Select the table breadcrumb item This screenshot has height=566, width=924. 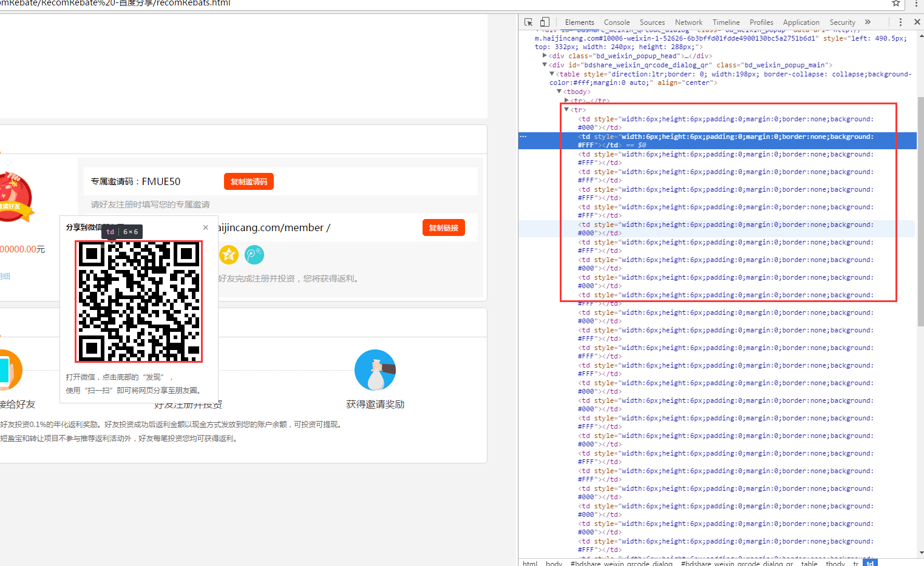click(809, 563)
